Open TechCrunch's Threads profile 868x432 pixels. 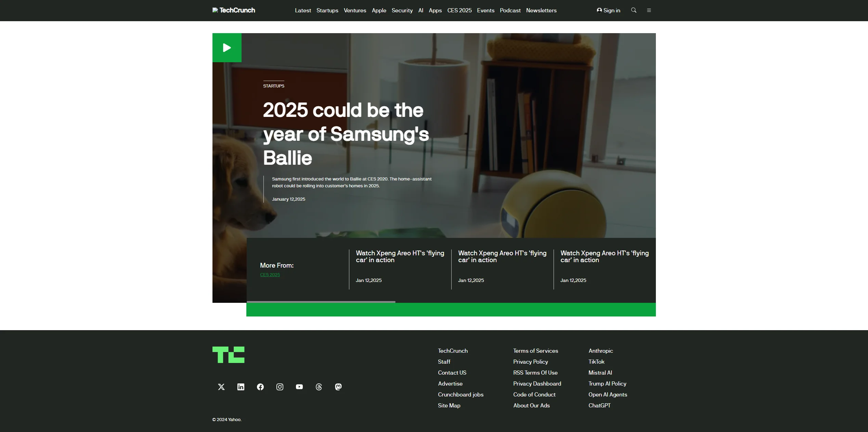pos(319,387)
